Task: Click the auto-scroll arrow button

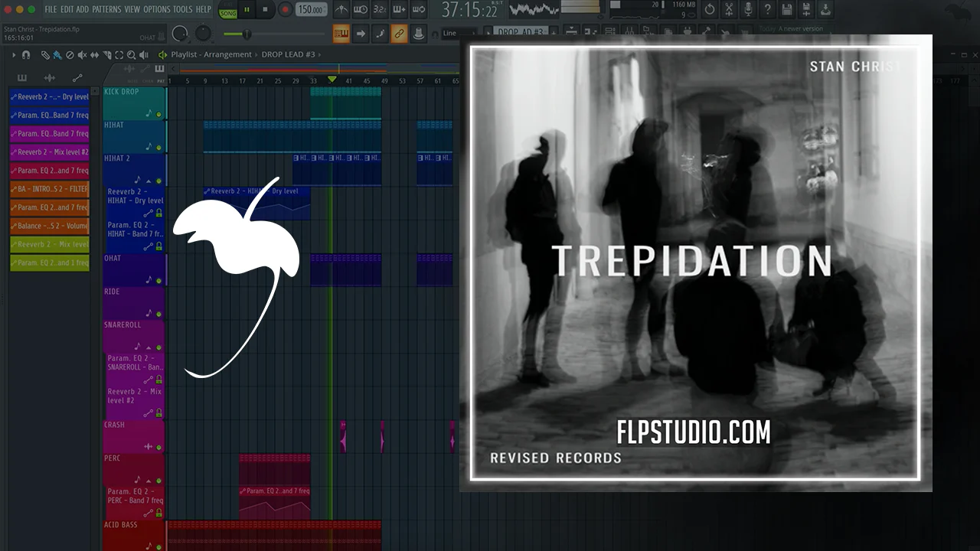Action: [361, 34]
